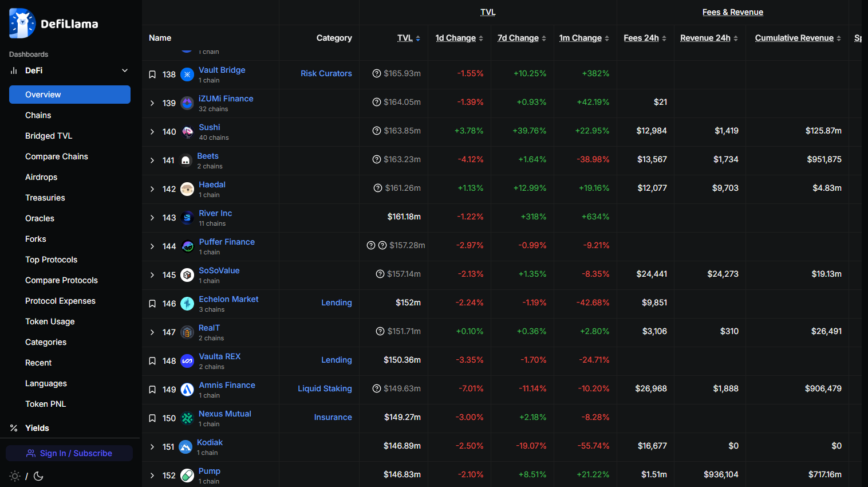Open Lending category link in Echelon Market row
Screen dimensions: 868x487
(337, 303)
